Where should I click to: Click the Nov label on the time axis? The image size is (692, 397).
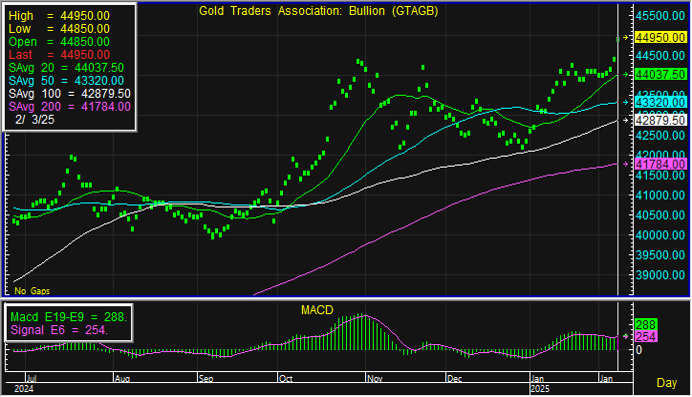pos(375,378)
